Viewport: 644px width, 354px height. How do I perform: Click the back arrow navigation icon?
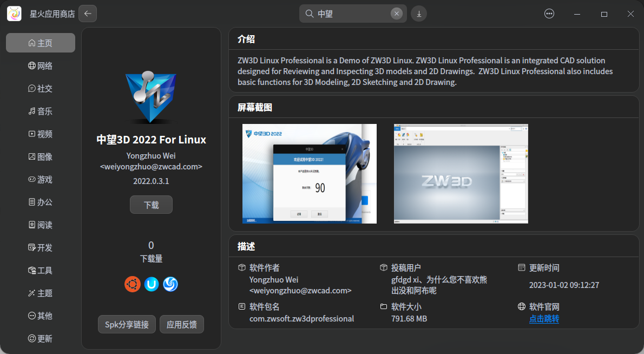pyautogui.click(x=88, y=14)
